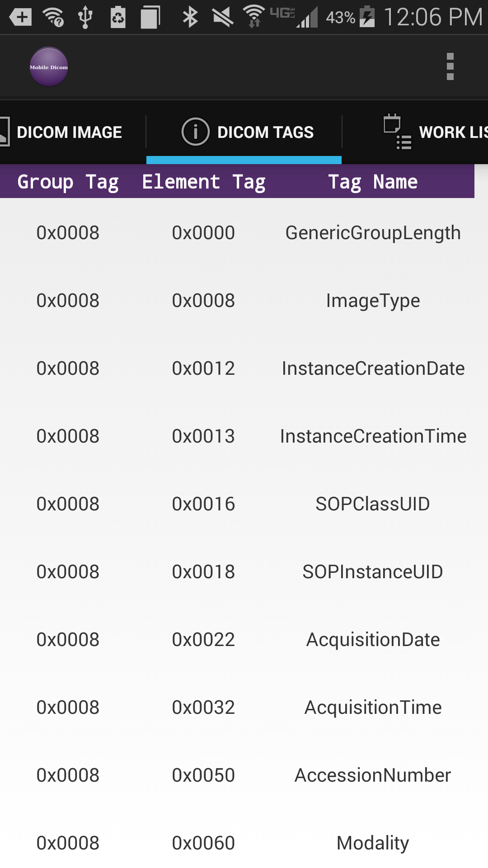Viewport: 488px width, 868px height.
Task: Tap the Mobile Dicom app logo
Action: (49, 67)
